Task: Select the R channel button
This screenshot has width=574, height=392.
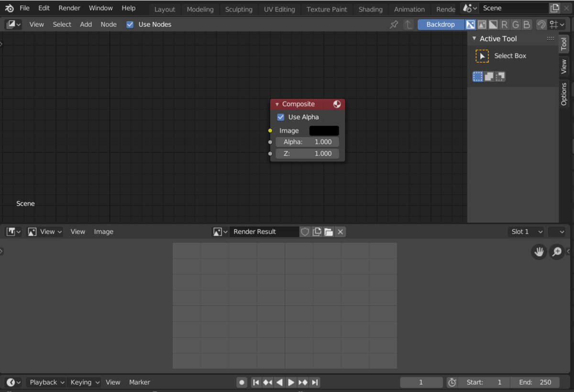Action: pyautogui.click(x=504, y=24)
